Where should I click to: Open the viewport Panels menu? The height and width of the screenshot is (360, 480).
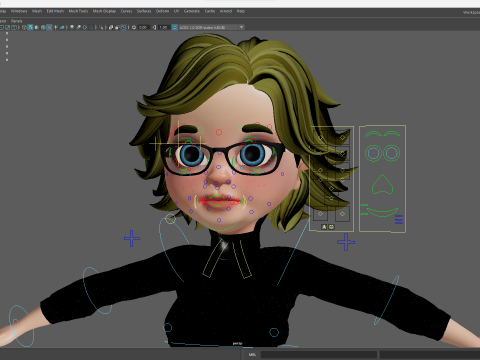[x=16, y=21]
